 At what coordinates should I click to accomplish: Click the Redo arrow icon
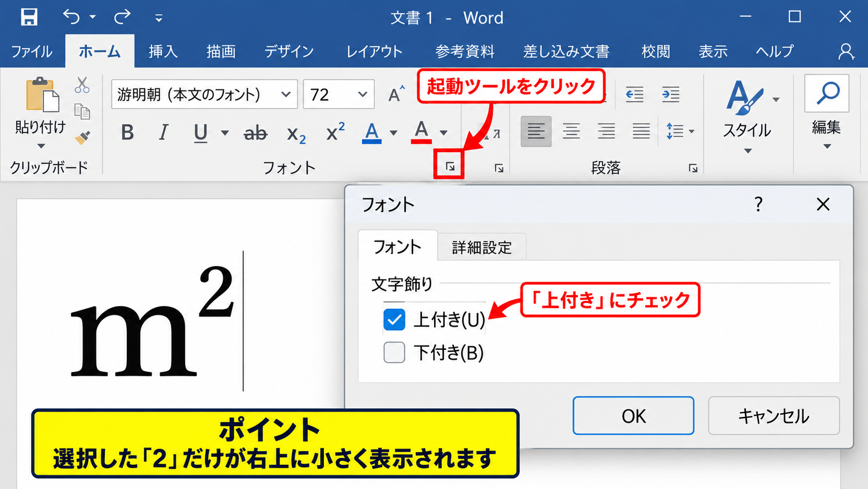tap(123, 17)
